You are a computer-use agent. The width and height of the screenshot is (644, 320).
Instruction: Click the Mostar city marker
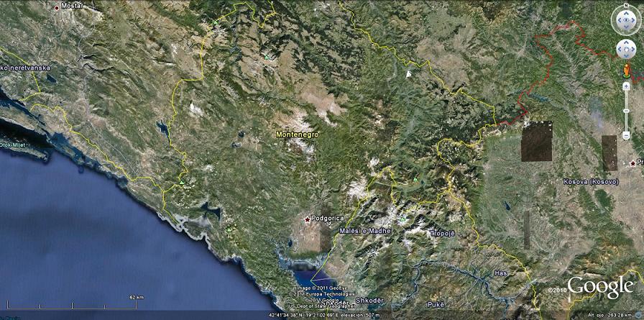(x=57, y=6)
